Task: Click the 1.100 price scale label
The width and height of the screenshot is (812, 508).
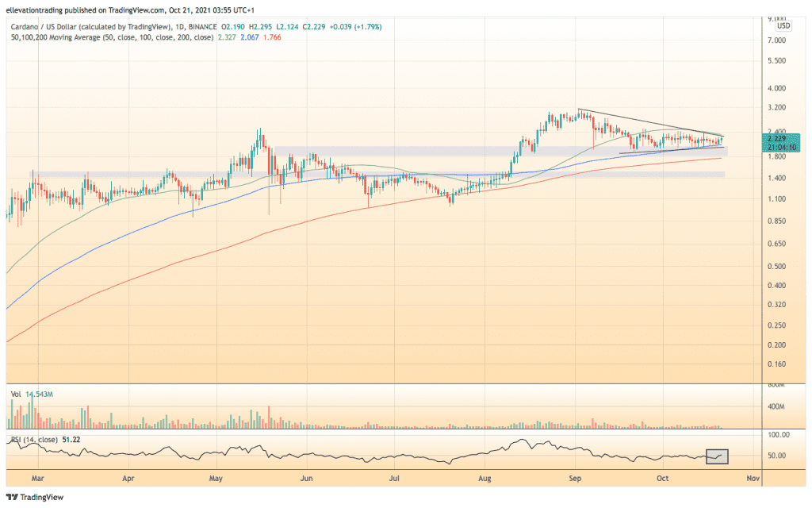Action: tap(776, 198)
